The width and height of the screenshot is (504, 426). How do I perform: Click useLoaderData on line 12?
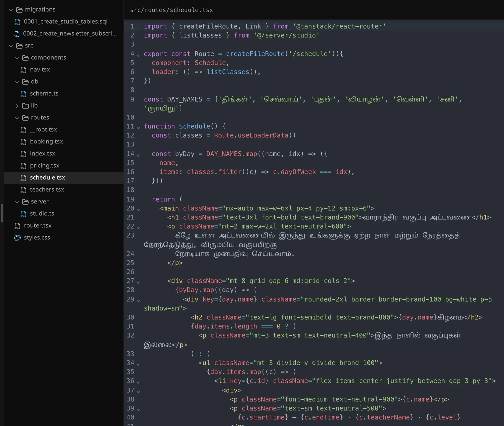(263, 135)
